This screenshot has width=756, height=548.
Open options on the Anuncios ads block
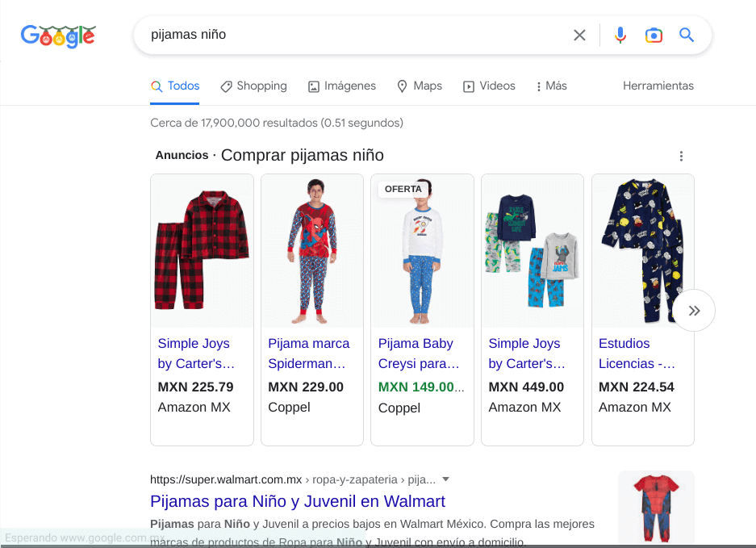[x=681, y=156]
